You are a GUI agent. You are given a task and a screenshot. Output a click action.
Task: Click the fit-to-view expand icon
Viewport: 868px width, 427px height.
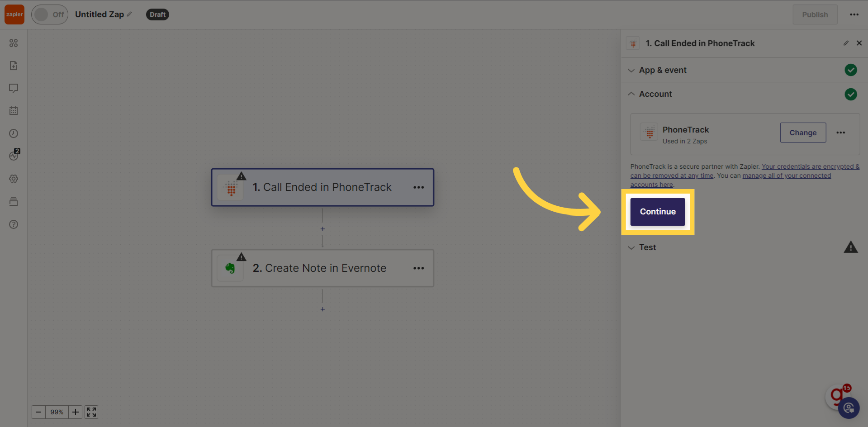(91, 412)
